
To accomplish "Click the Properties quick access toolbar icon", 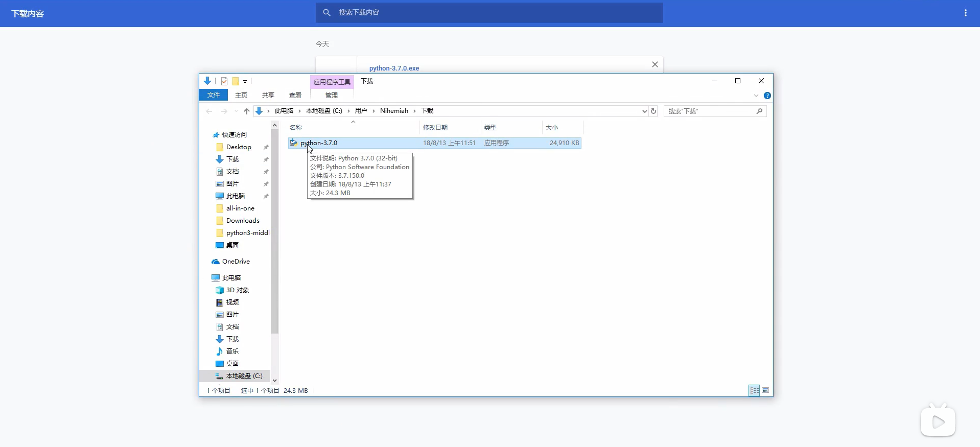I will 224,81.
